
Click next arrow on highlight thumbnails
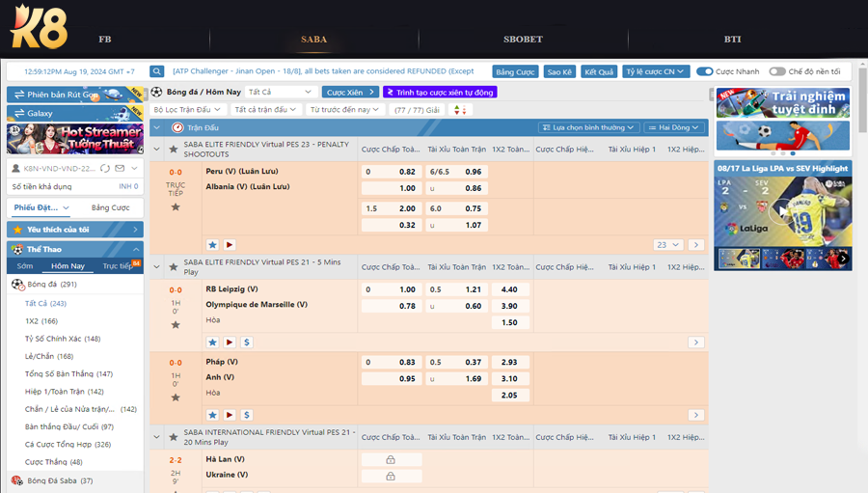843,259
